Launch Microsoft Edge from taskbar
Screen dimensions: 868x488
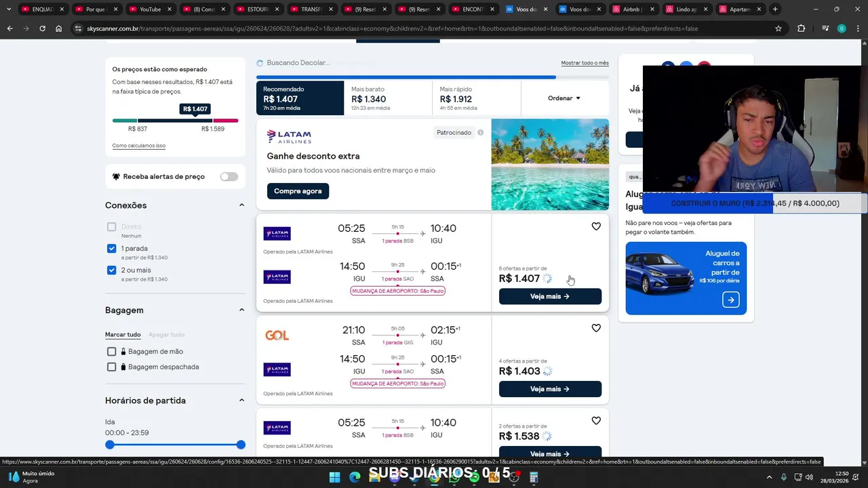[355, 477]
